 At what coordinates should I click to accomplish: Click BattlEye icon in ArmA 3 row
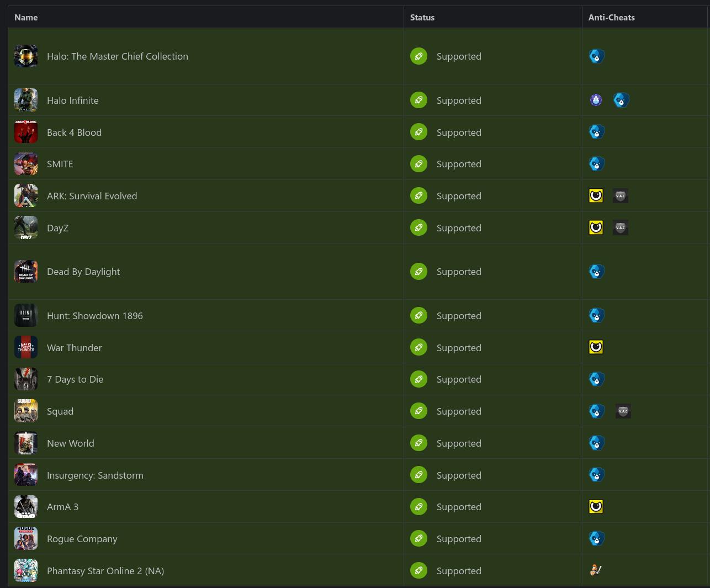(x=596, y=507)
